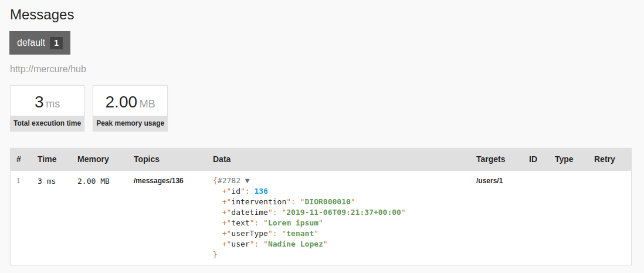Viewport: 644px width, 273px height.
Task: Click the Topics column header
Action: coord(147,159)
